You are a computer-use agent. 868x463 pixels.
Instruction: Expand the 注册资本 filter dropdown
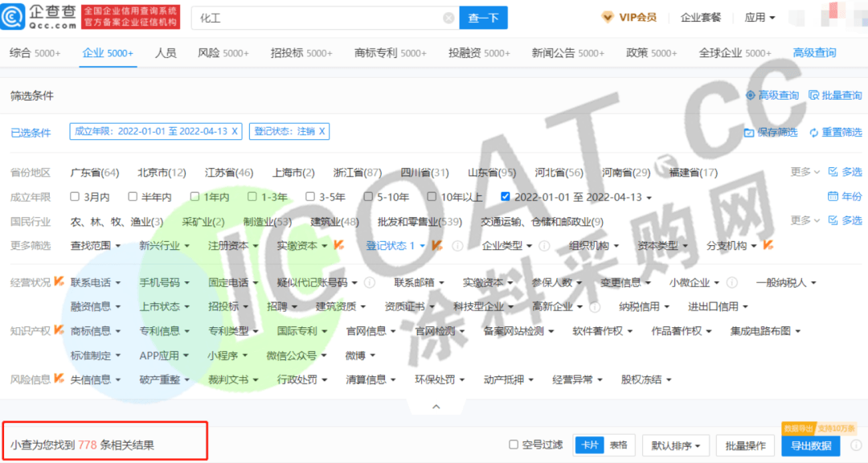pos(233,246)
